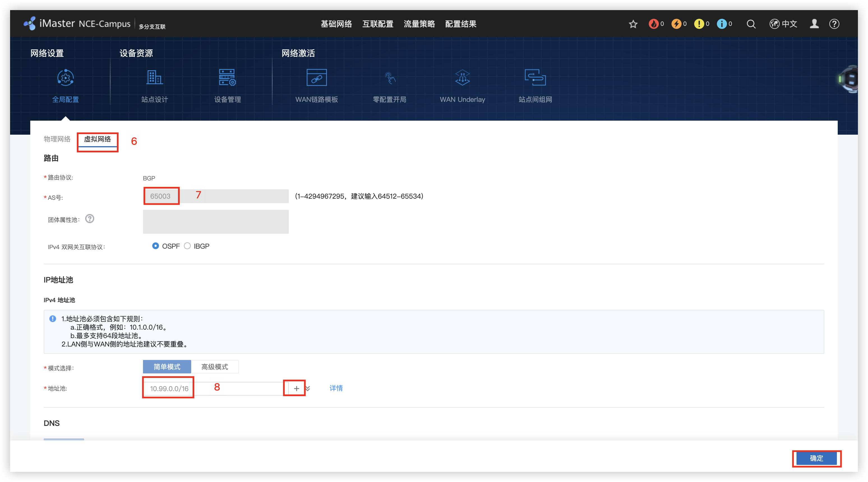The image size is (868, 482).
Task: Open the 团体属性池 help tooltip icon
Action: coord(90,219)
